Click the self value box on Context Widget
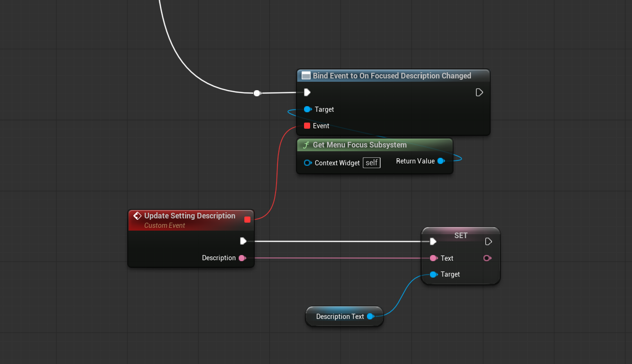 coord(372,163)
